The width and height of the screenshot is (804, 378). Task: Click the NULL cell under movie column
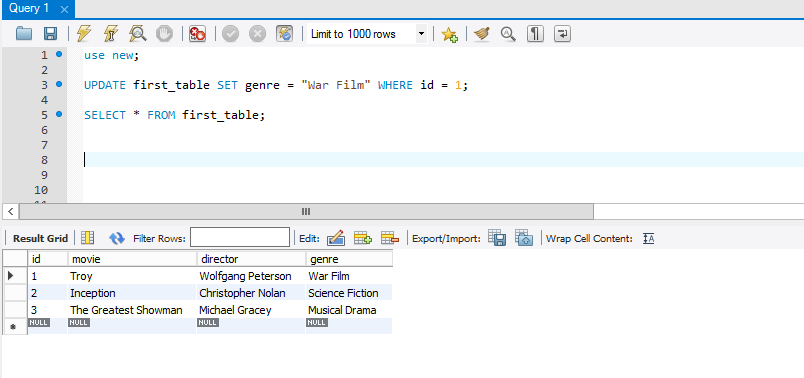click(x=132, y=326)
